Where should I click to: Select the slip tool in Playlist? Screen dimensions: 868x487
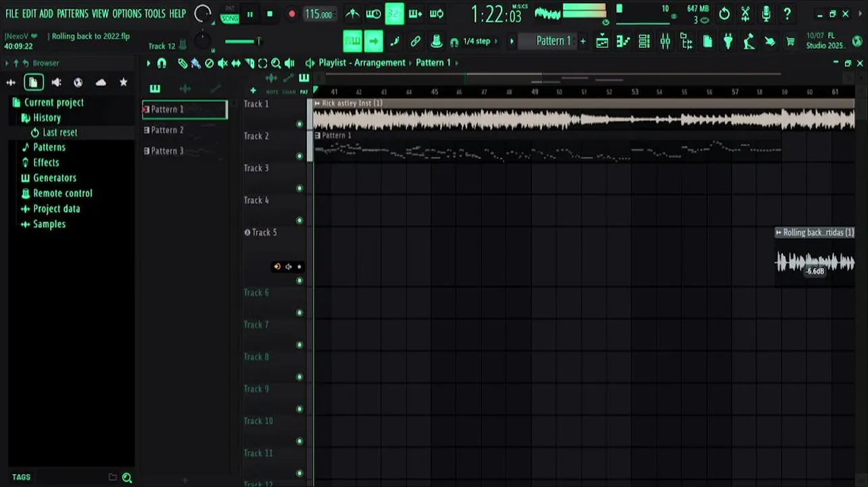(236, 63)
